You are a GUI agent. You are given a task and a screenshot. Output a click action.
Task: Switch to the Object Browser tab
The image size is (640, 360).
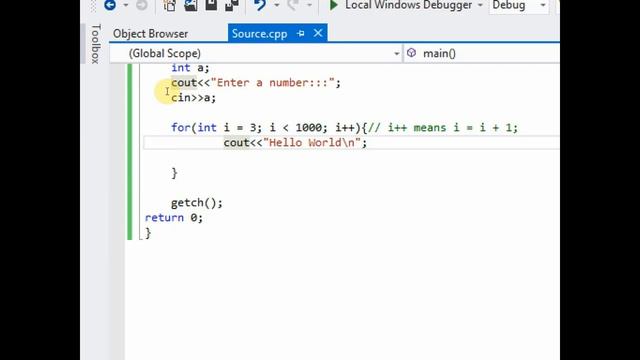(x=150, y=34)
